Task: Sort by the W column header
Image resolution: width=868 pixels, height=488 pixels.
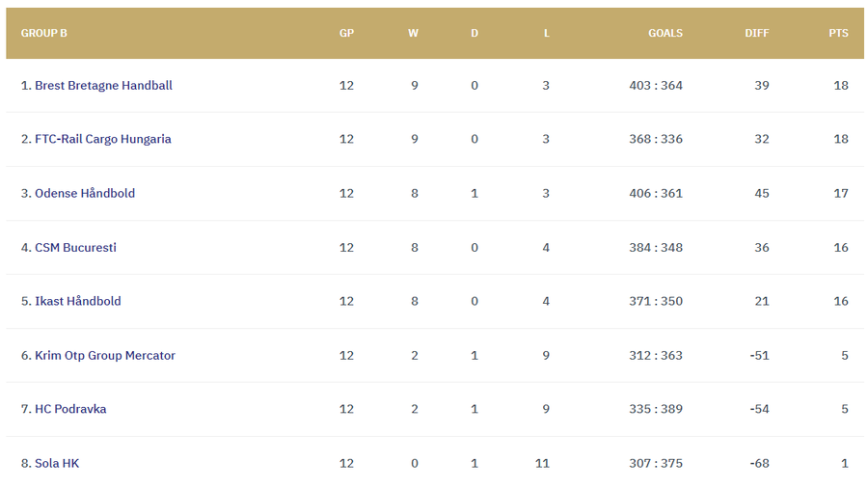Action: pos(414,33)
